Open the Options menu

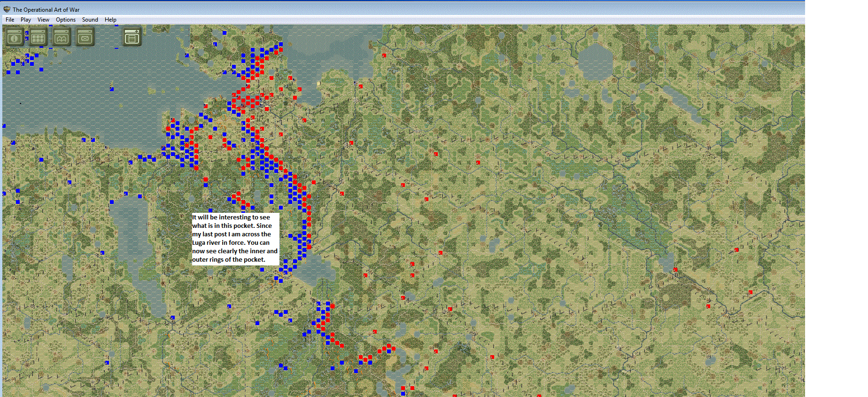pos(66,20)
